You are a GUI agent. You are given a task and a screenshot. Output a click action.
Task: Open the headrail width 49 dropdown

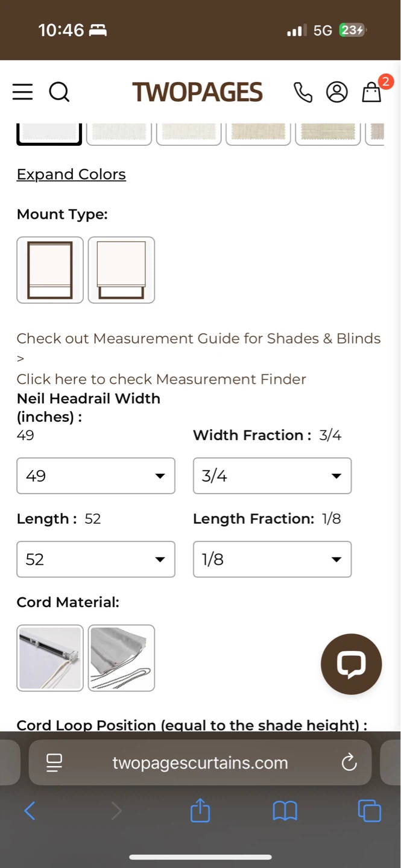(x=96, y=476)
